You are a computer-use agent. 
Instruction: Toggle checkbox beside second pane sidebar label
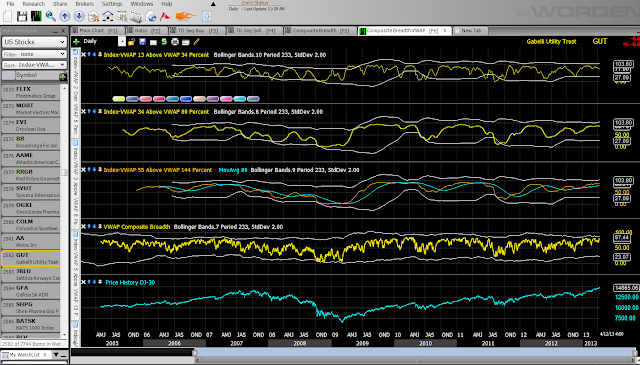click(76, 143)
